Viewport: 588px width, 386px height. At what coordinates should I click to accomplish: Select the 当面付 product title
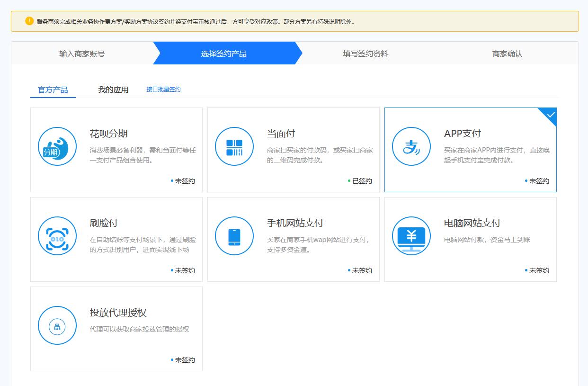coord(281,134)
